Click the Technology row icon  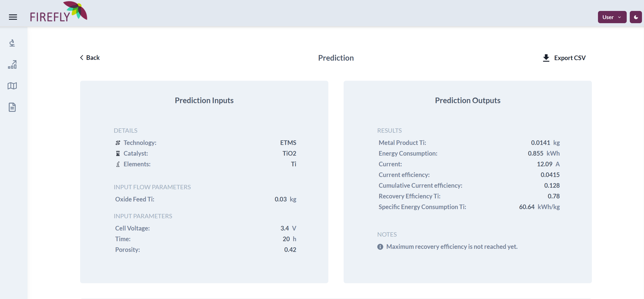click(x=118, y=143)
